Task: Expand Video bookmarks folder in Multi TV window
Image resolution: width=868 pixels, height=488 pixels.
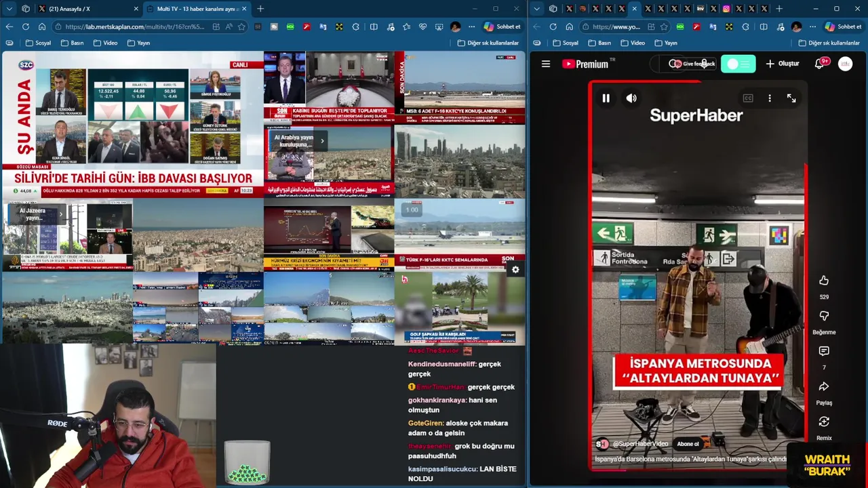Action: pos(105,43)
